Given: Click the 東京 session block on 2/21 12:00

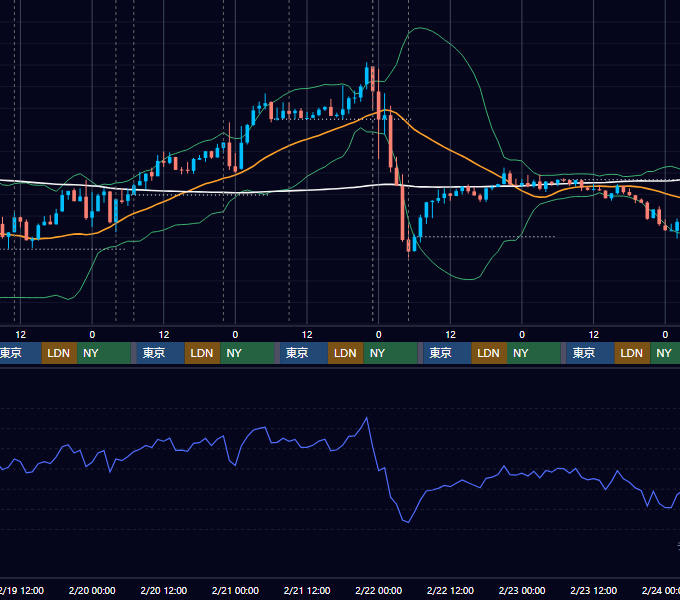Looking at the screenshot, I should click(304, 353).
